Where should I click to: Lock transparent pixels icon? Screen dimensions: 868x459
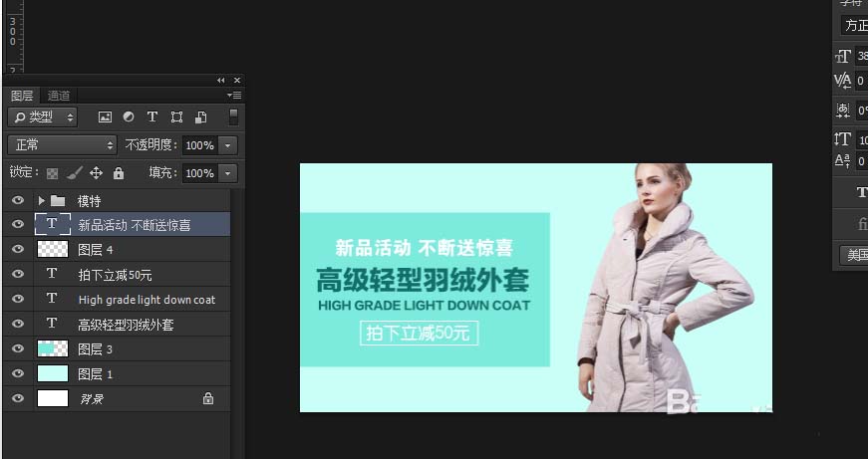pyautogui.click(x=52, y=173)
